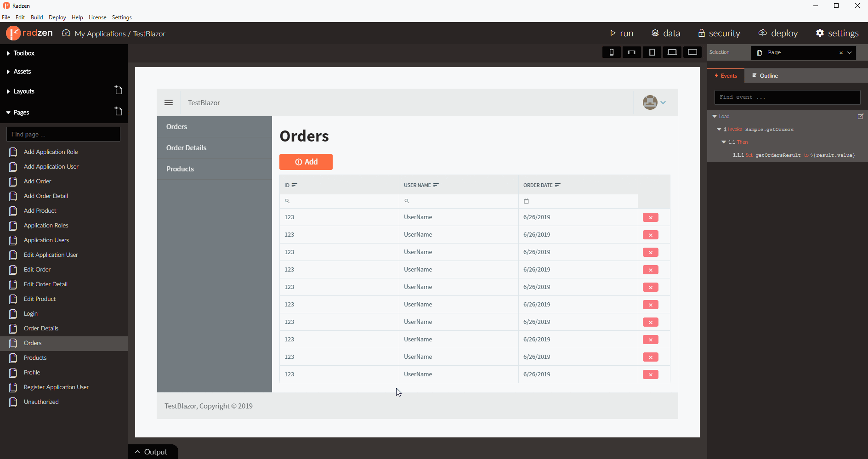Collapse the Invoke Sample.getOrders node
Image resolution: width=868 pixels, height=459 pixels.
coord(719,129)
